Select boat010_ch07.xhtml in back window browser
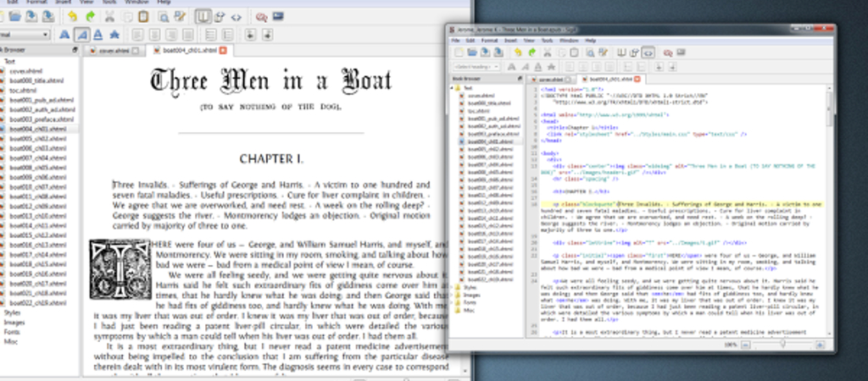This screenshot has height=381, width=868. click(37, 187)
